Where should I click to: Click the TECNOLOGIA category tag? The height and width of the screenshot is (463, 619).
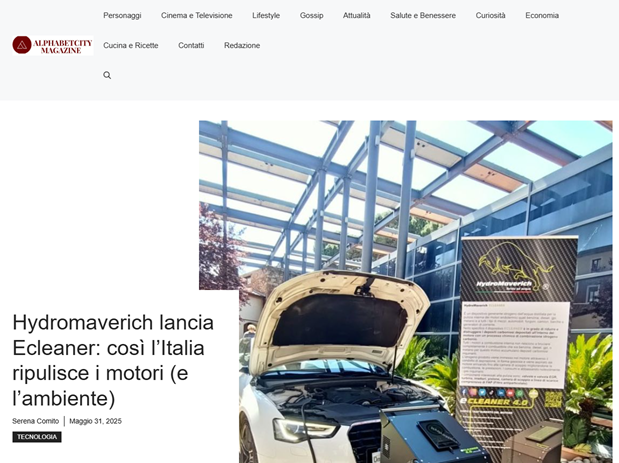pyautogui.click(x=37, y=437)
